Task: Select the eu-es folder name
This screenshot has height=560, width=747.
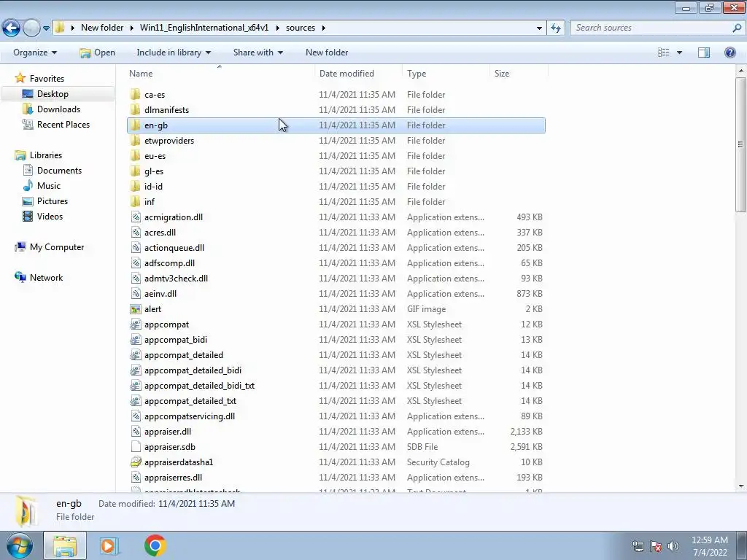Action: (x=155, y=156)
